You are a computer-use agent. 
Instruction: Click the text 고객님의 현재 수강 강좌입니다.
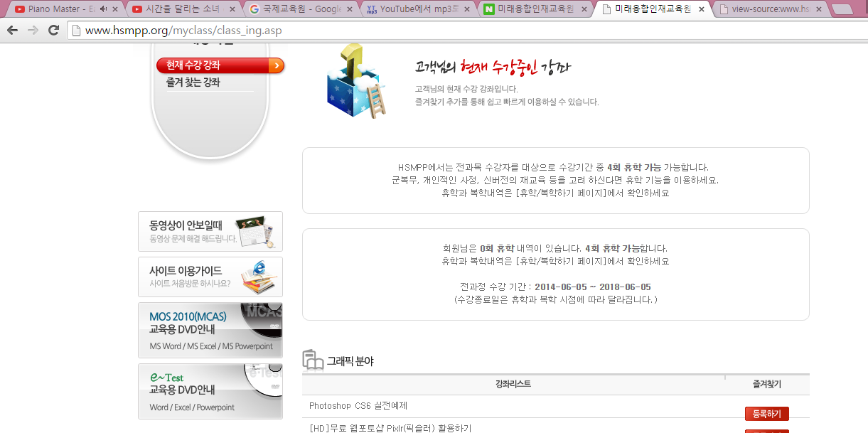466,90
